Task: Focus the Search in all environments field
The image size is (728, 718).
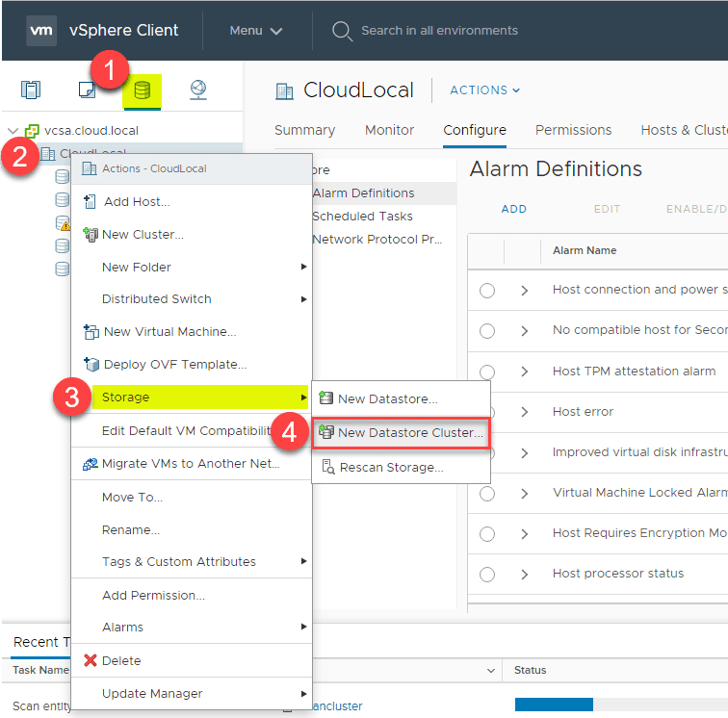Action: pos(439,31)
